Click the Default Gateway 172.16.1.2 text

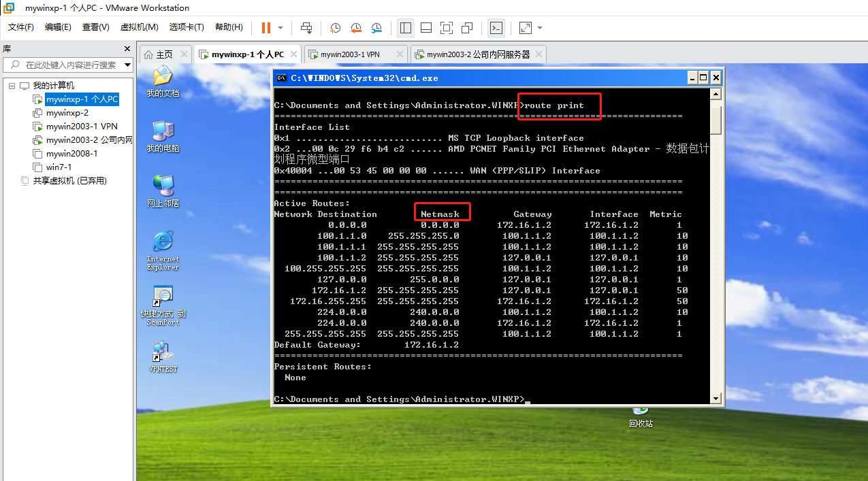click(x=366, y=345)
